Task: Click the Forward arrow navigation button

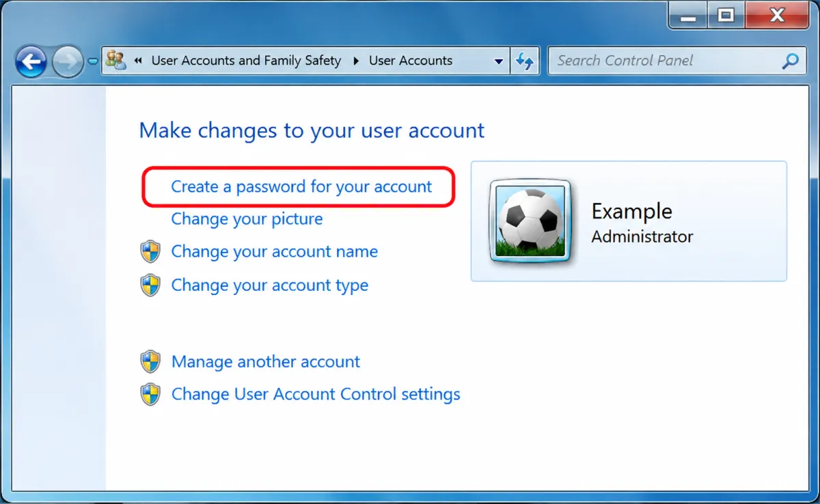Action: (x=67, y=62)
